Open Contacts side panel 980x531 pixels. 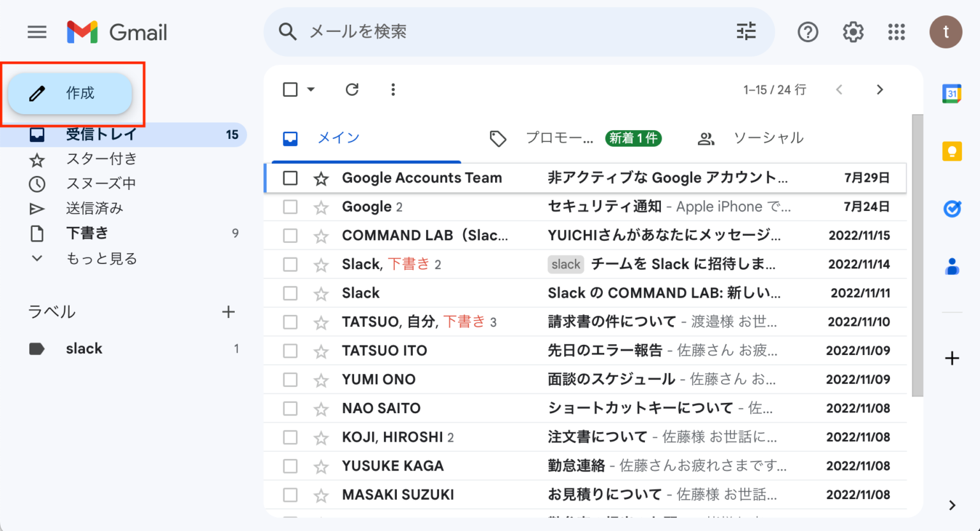coord(952,266)
